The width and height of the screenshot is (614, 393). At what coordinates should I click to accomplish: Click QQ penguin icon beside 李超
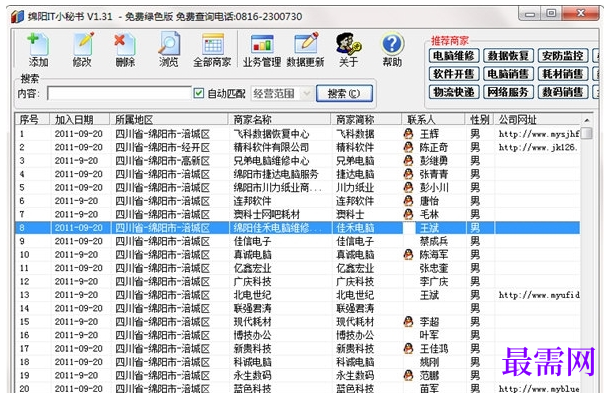click(408, 322)
